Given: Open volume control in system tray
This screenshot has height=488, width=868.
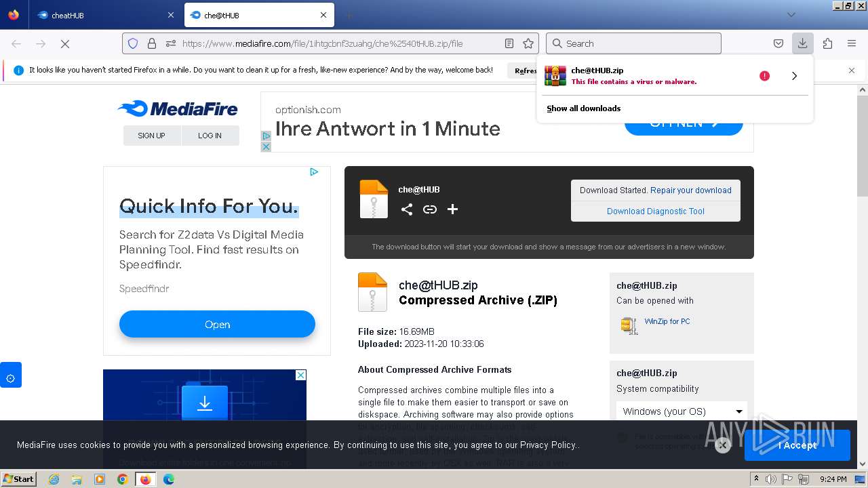Looking at the screenshot, I should 770,479.
